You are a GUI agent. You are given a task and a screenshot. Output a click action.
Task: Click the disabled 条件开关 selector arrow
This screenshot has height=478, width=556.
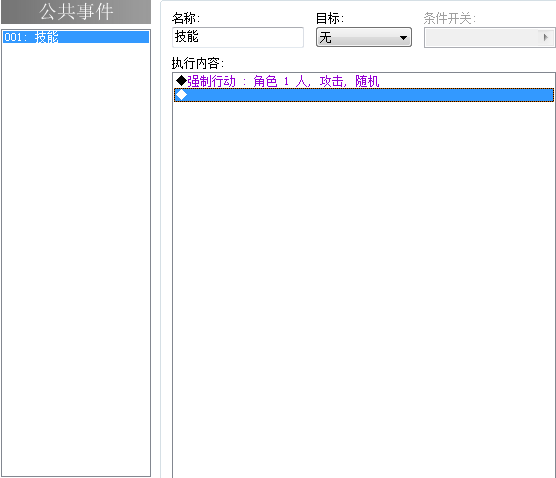545,37
